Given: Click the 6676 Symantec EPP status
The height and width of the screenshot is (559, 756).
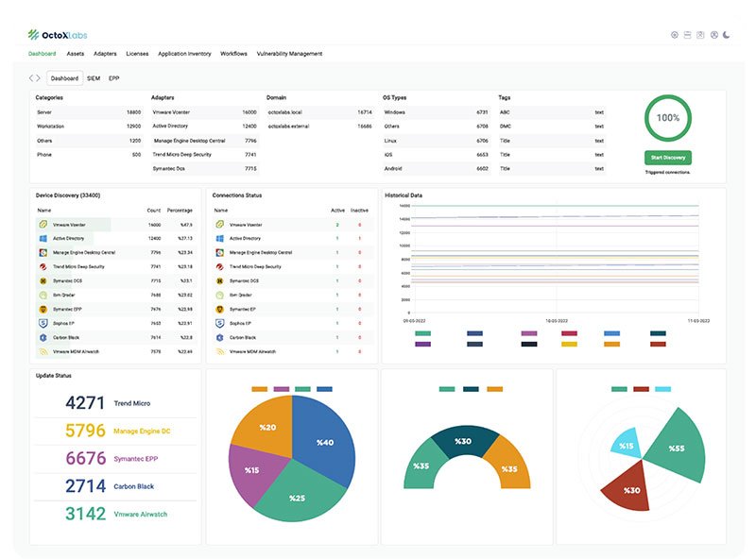Looking at the screenshot, I should pyautogui.click(x=115, y=458).
